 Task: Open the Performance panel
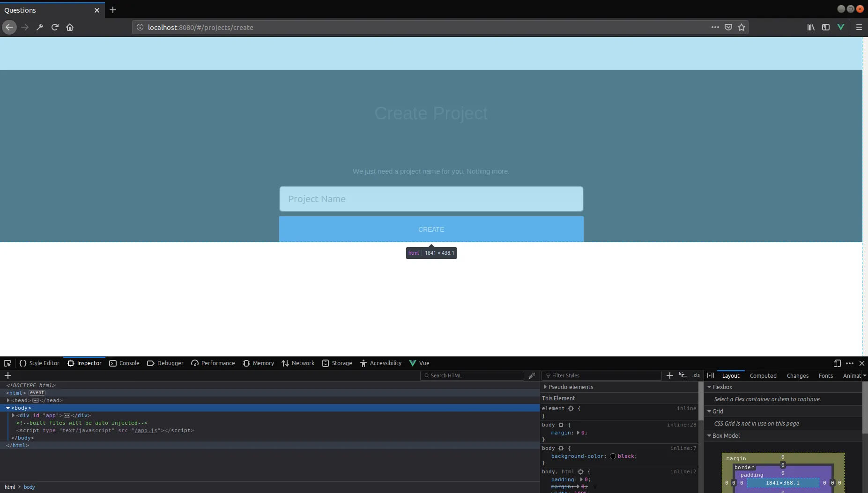[x=213, y=363]
